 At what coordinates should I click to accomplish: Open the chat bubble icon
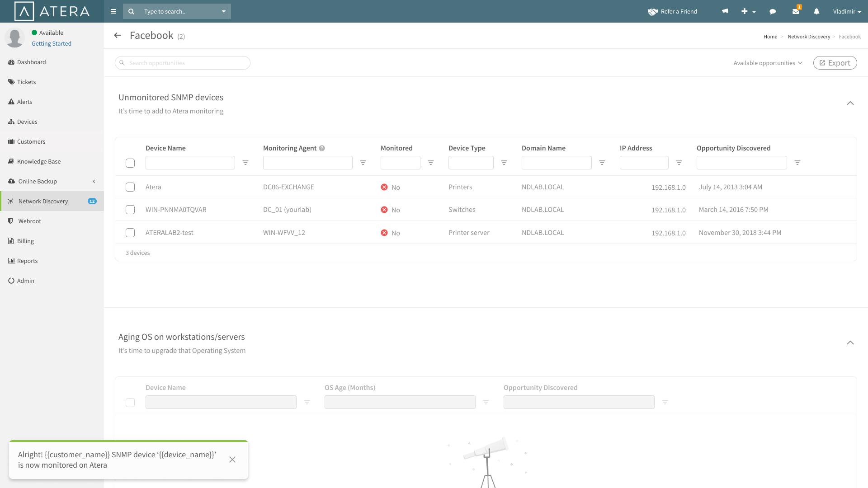(x=773, y=11)
